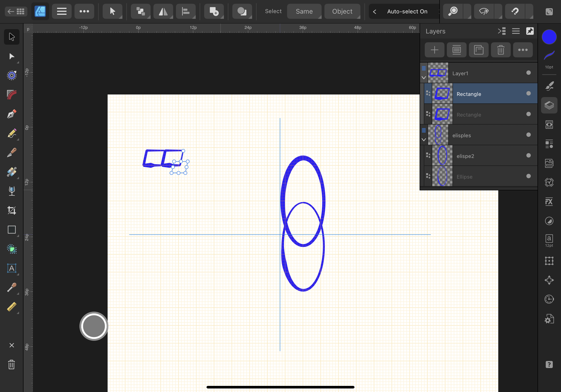Select the Pencil tool
This screenshot has height=392, width=561.
[x=12, y=133]
